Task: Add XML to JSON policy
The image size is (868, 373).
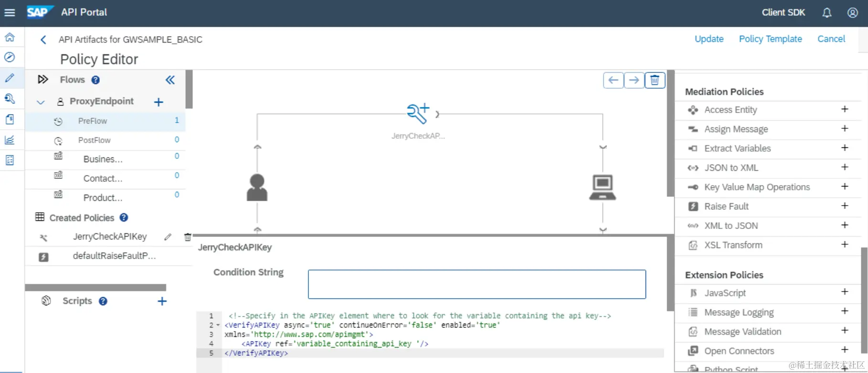Action: [x=845, y=225]
